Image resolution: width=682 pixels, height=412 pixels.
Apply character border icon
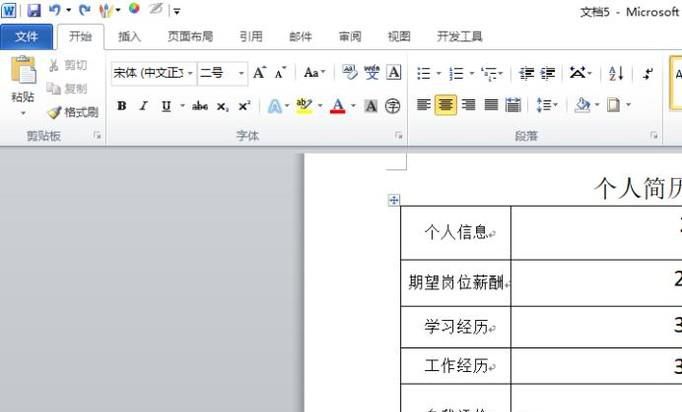click(x=394, y=72)
